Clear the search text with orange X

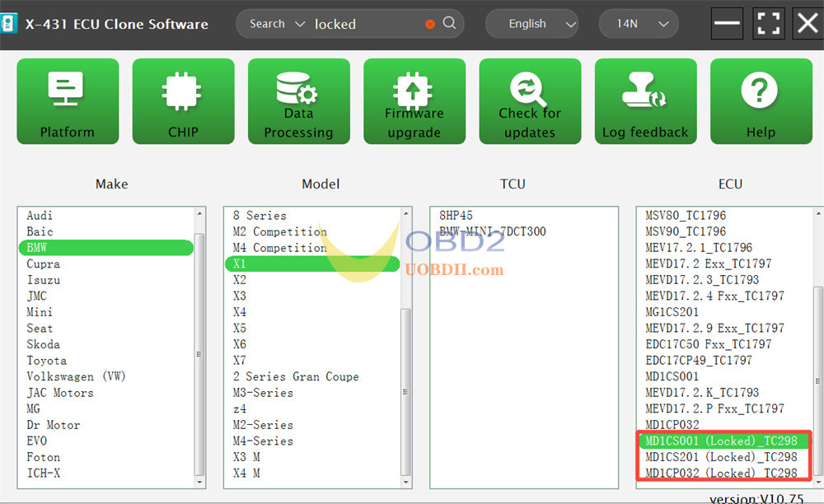pos(430,24)
